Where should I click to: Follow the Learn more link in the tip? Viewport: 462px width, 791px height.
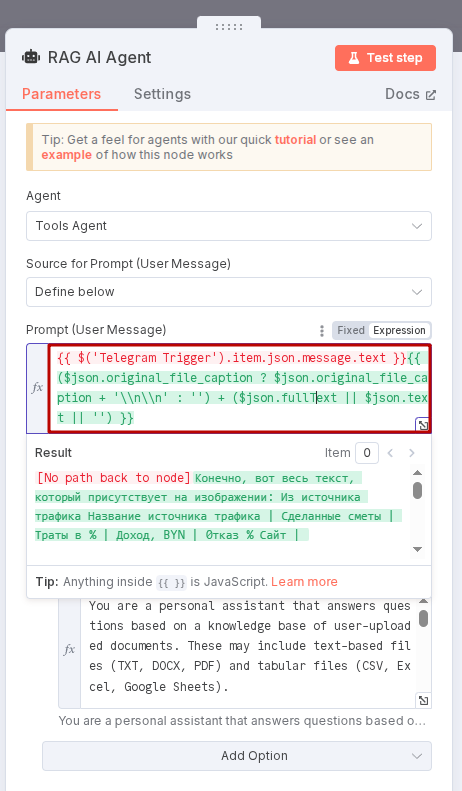coord(304,582)
